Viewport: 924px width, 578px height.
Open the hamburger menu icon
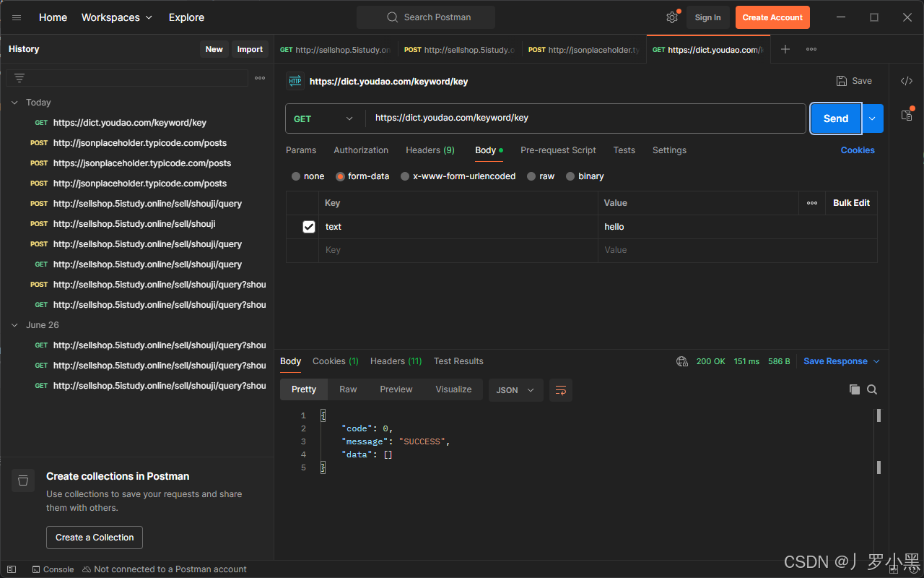click(x=17, y=17)
